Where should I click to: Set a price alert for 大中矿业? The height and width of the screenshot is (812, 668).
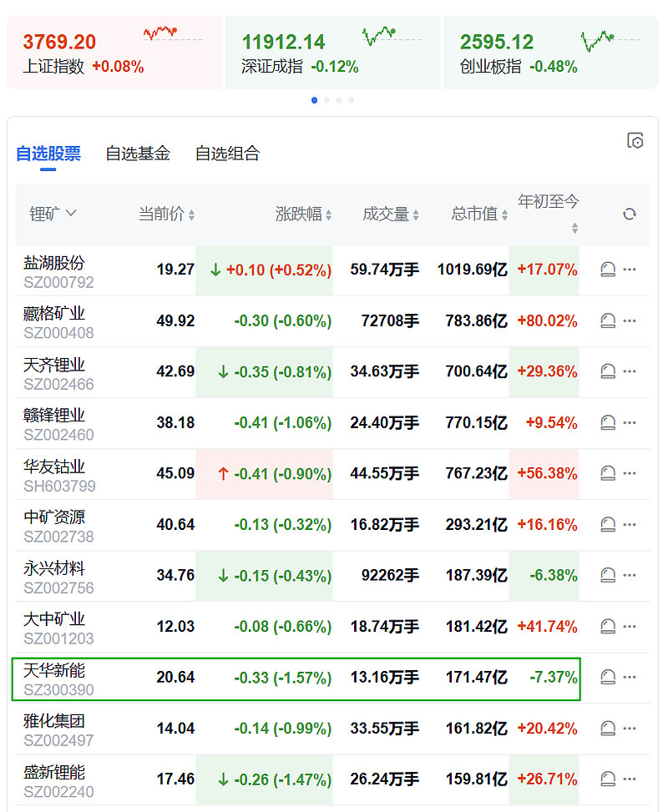608,627
